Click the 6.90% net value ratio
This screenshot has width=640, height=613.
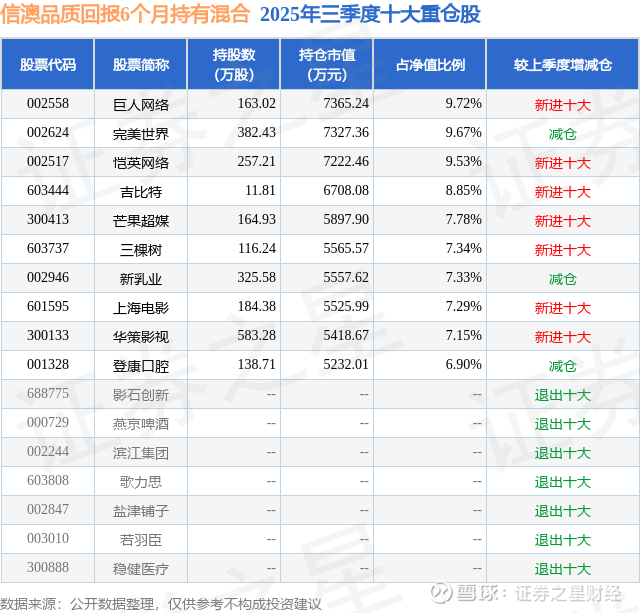point(464,364)
